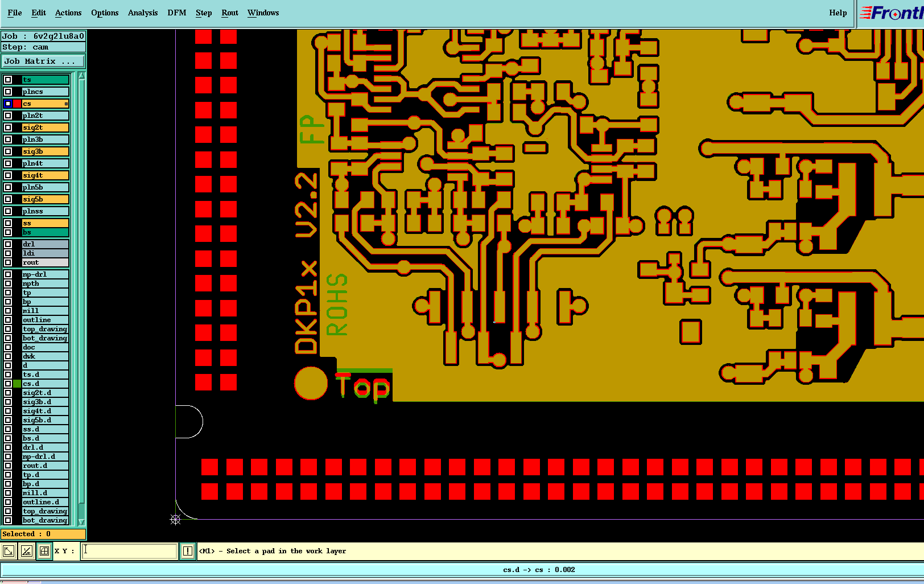Click the Frontline logo in top right

(891, 13)
